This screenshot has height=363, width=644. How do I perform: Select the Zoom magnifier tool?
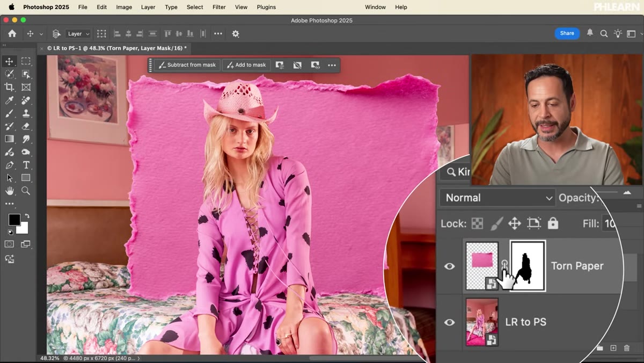coord(26,191)
